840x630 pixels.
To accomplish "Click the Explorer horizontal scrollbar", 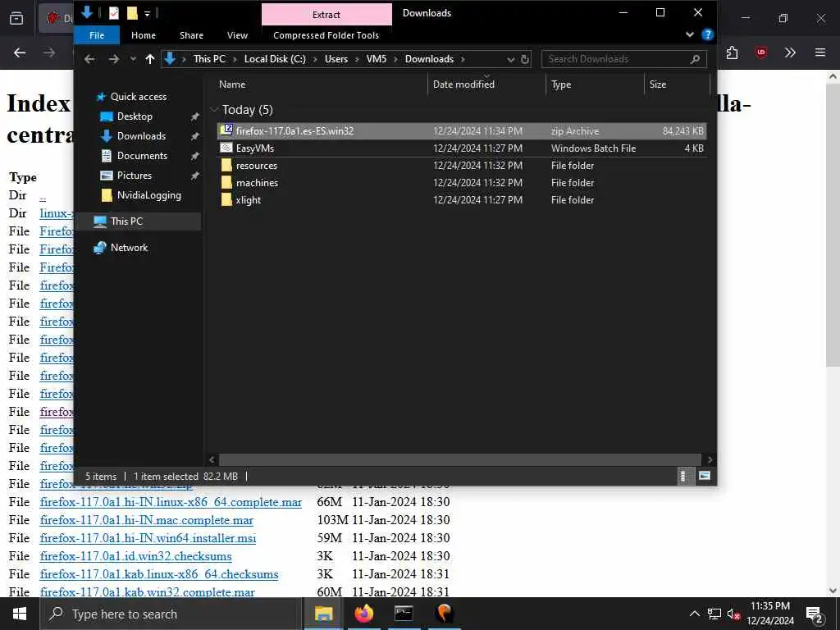I will click(459, 459).
